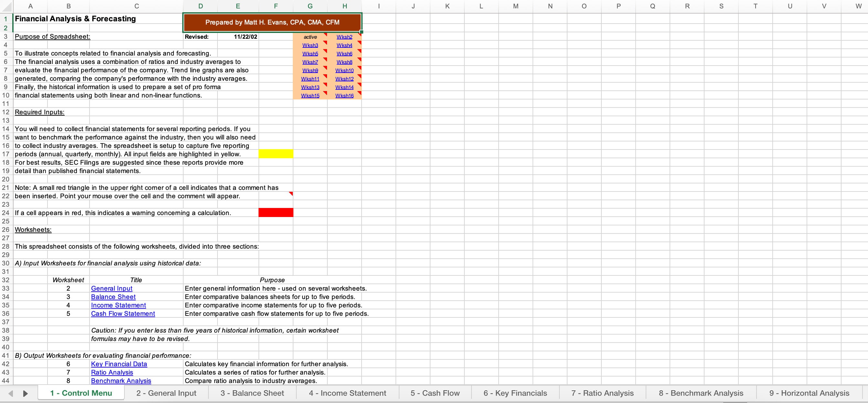Open the Wksh15 link
Screen dimensions: 868x403
tap(310, 96)
